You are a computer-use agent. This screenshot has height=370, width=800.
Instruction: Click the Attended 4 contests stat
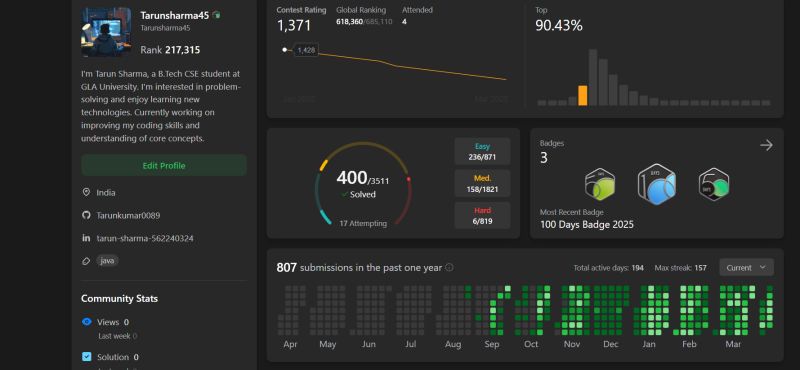[x=417, y=16]
